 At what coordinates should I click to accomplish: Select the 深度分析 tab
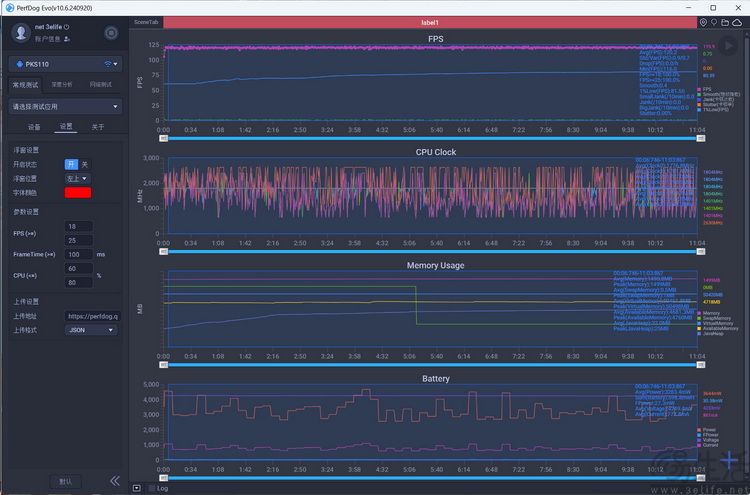(62, 85)
